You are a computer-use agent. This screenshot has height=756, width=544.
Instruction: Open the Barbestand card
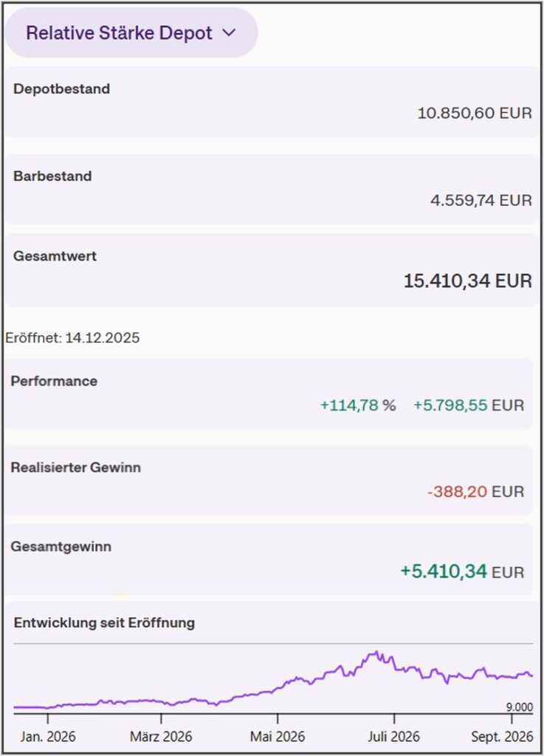(x=272, y=190)
